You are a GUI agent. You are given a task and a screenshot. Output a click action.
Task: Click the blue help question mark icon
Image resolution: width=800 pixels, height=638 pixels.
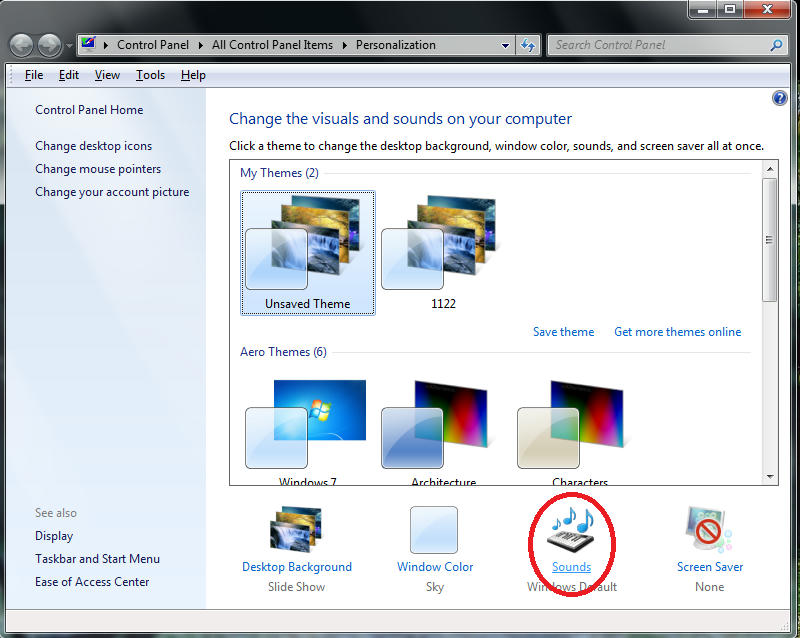coord(780,98)
